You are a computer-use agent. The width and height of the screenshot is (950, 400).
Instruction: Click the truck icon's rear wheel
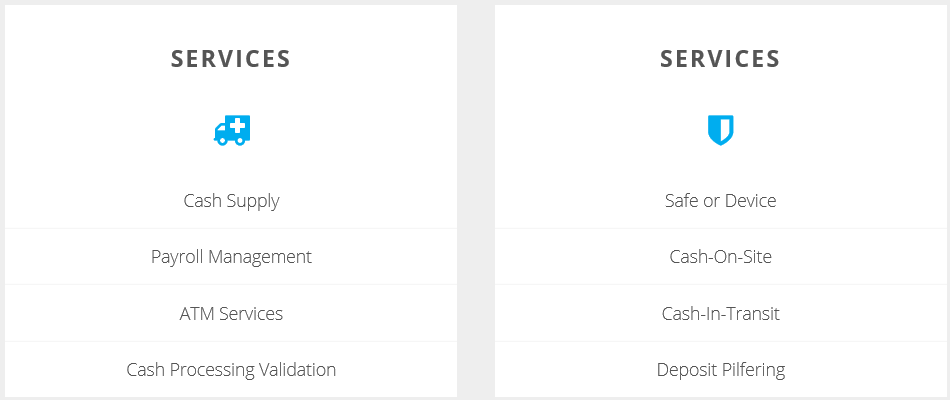click(x=238, y=141)
